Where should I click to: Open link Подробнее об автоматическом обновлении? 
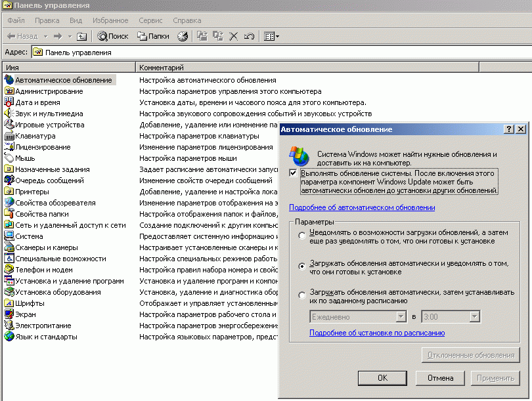pos(362,207)
